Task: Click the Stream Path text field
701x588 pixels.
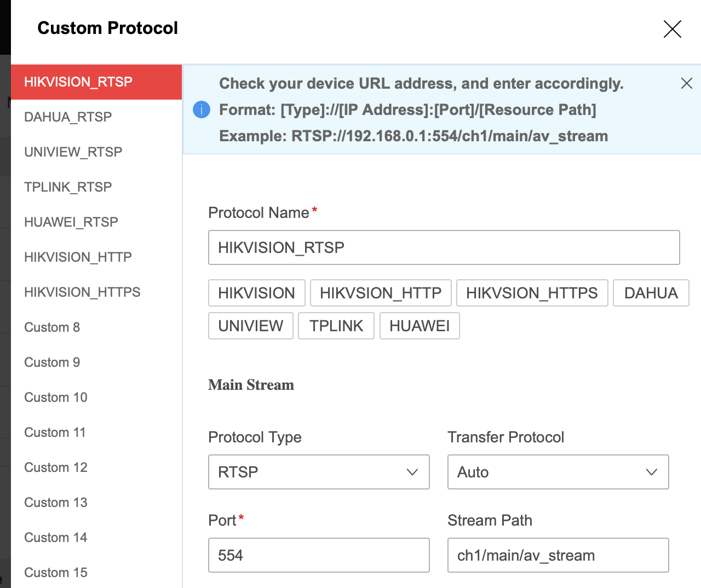Action: pyautogui.click(x=558, y=555)
